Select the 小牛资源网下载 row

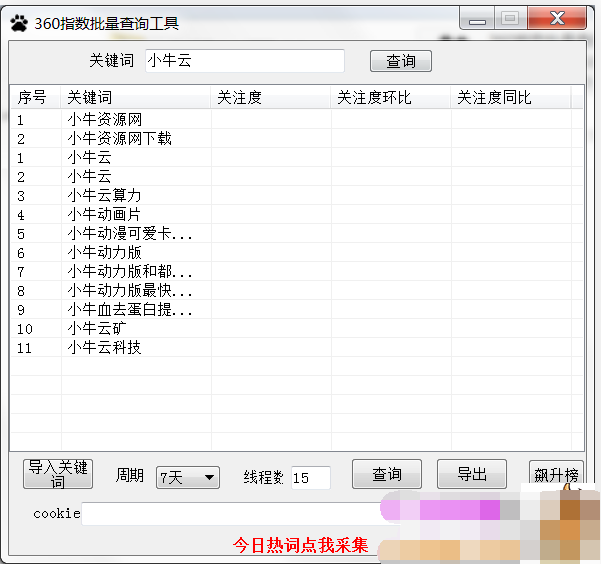click(x=120, y=138)
